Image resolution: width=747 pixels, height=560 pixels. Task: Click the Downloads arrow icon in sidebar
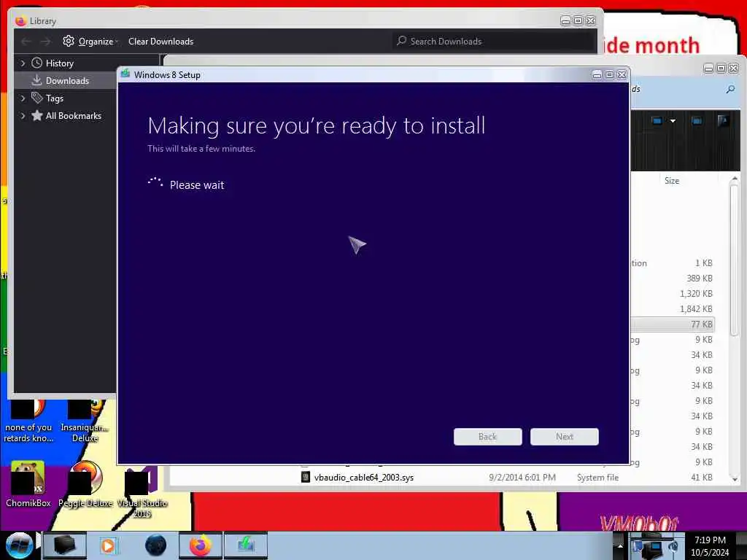coord(36,80)
